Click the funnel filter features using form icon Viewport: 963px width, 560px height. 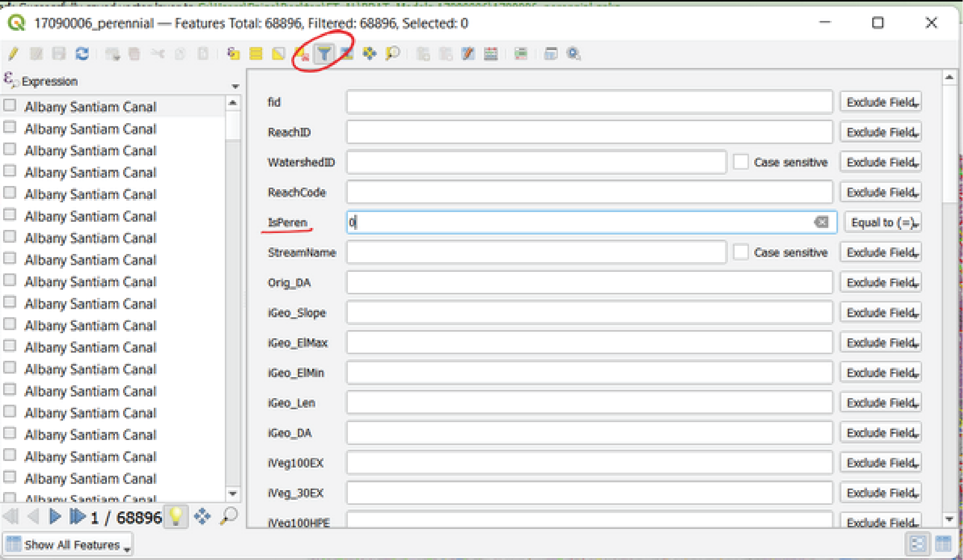324,54
